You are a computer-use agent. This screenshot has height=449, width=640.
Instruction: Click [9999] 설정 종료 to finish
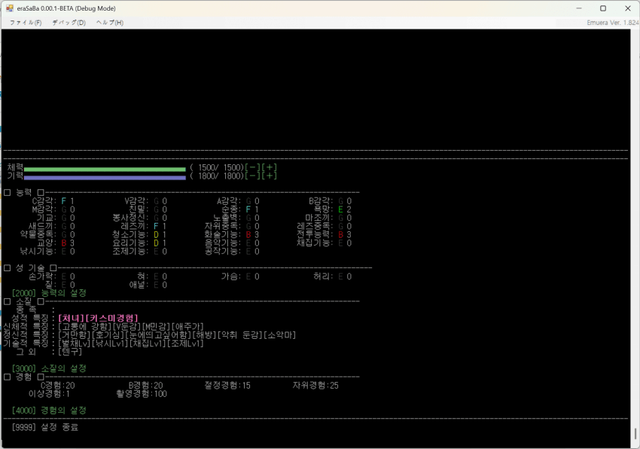44,427
